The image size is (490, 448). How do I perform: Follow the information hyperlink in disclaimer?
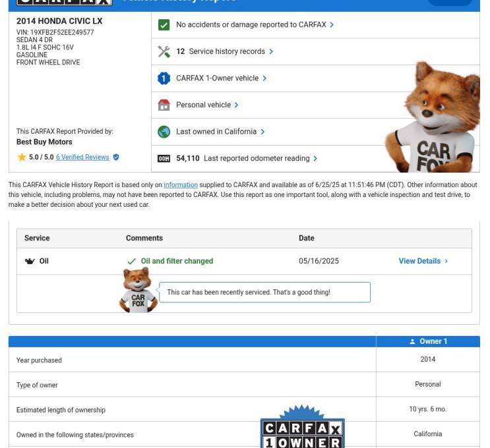pos(181,185)
